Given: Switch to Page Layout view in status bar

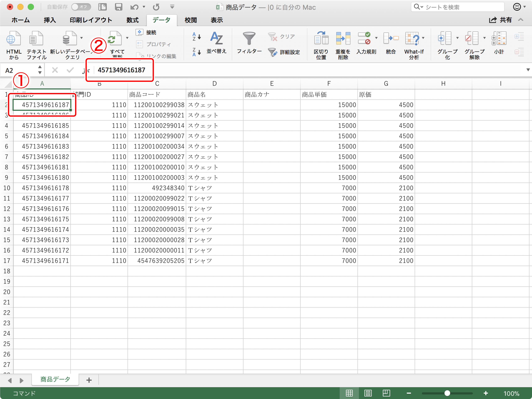Looking at the screenshot, I should pyautogui.click(x=368, y=393).
